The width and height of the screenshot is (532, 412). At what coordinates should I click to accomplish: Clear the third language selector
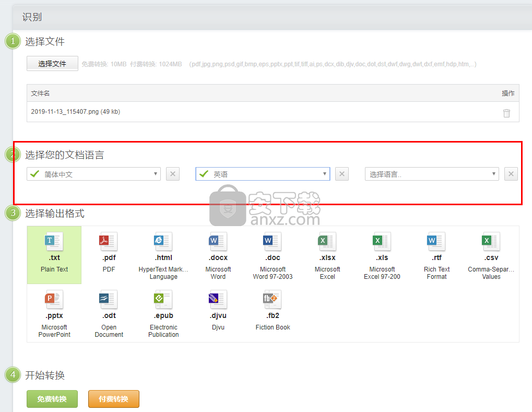(511, 174)
